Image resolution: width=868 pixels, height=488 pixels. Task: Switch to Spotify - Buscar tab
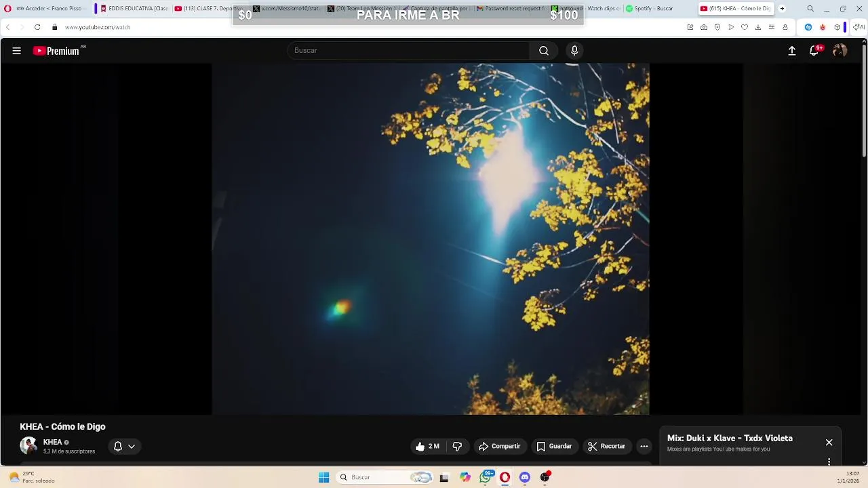click(658, 8)
